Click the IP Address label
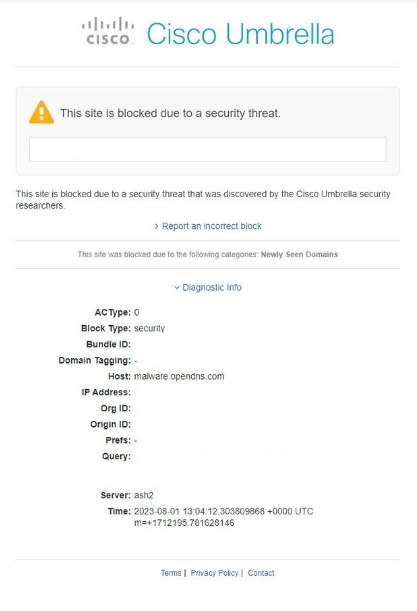The width and height of the screenshot is (417, 611). (106, 392)
